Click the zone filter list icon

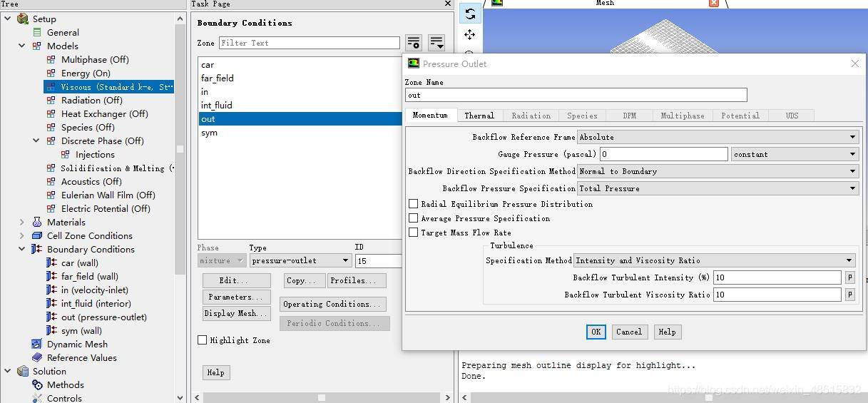pos(414,43)
